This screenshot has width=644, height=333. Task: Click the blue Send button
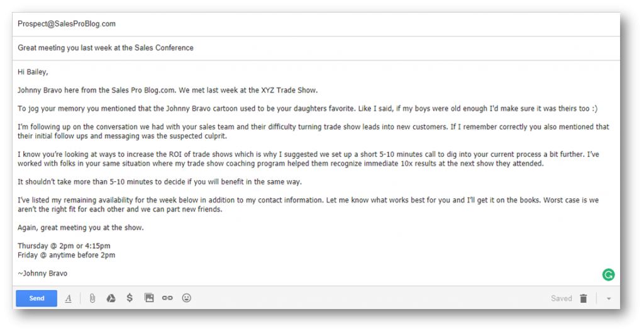tap(36, 298)
